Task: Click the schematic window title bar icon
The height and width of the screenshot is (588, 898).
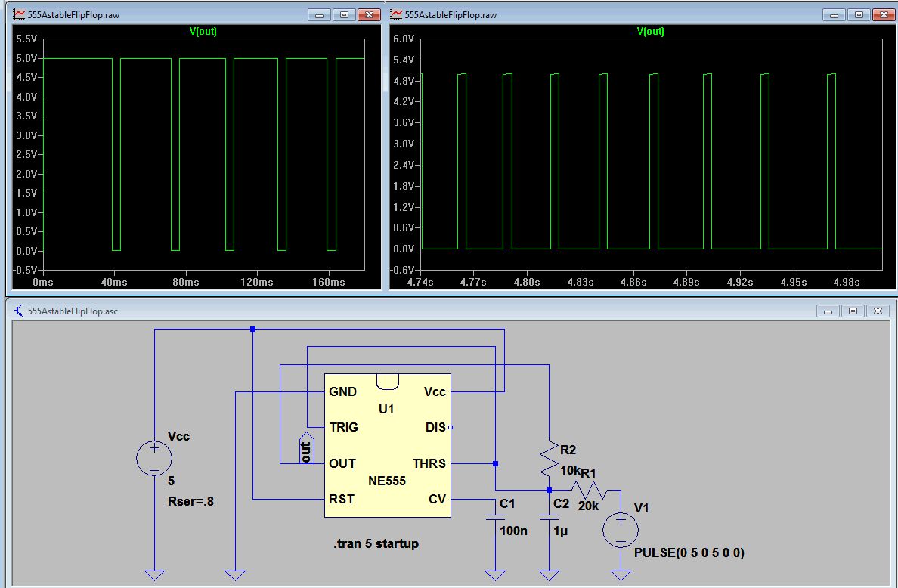Action: tap(19, 311)
